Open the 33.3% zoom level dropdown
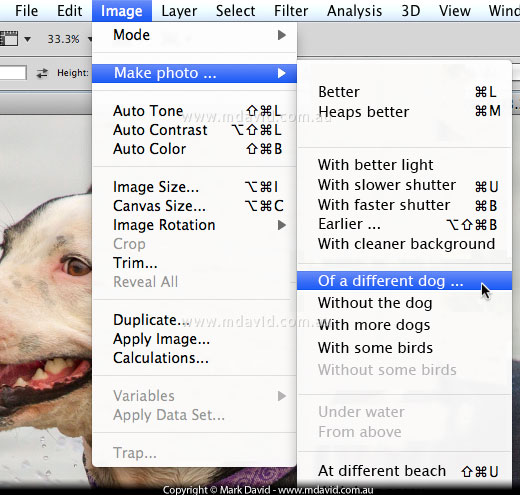Screen dimensions: 520x495 coord(90,39)
